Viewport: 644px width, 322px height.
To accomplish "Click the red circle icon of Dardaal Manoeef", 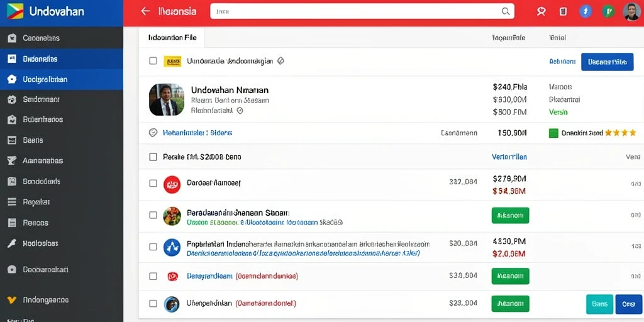I will tap(172, 184).
